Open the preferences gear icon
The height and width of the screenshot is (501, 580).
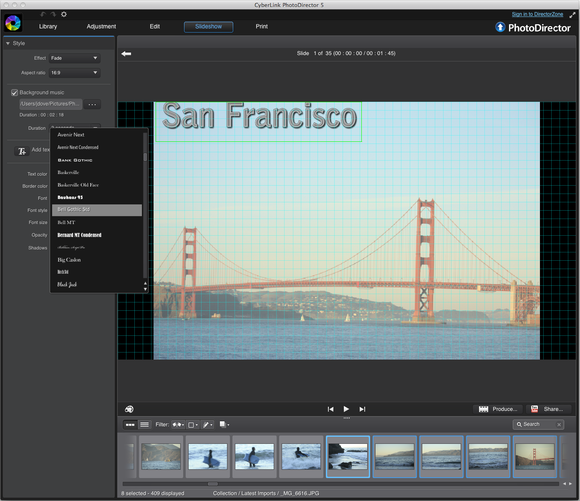click(64, 14)
